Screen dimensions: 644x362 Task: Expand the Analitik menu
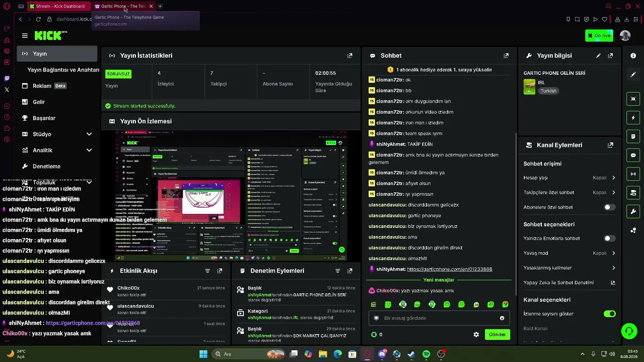pos(57,150)
